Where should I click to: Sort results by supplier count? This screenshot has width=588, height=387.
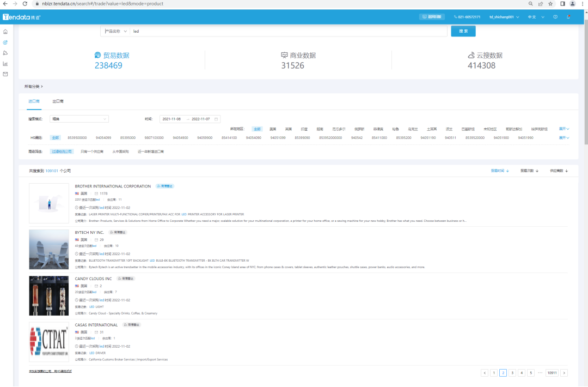tap(559, 171)
